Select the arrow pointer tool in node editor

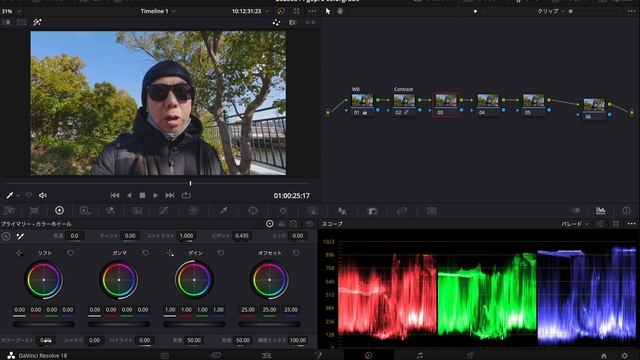coord(328,11)
